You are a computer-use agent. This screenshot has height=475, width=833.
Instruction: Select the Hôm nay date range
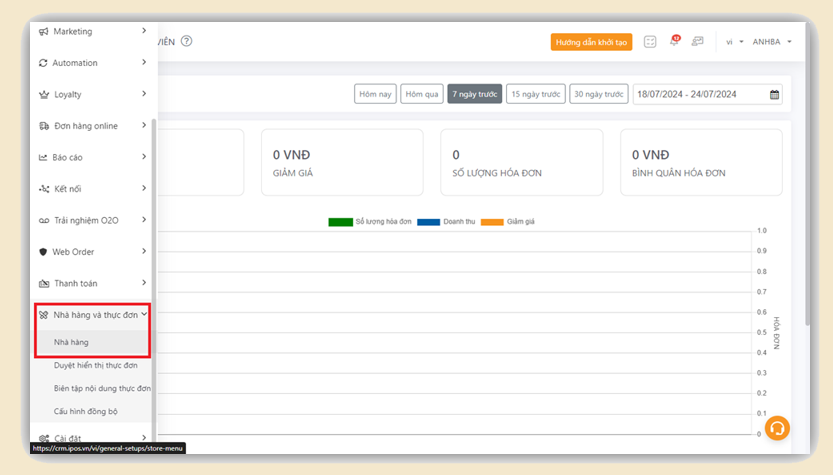pos(375,95)
